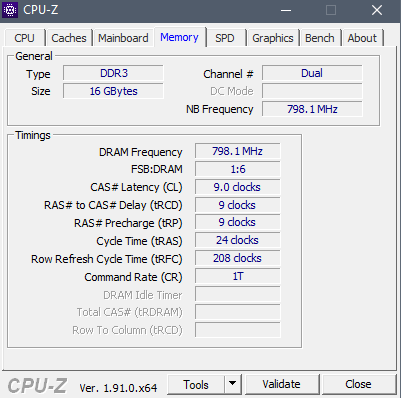The width and height of the screenshot is (401, 398).
Task: Click the FSB:DRAM 1:6 value
Action: [238, 169]
